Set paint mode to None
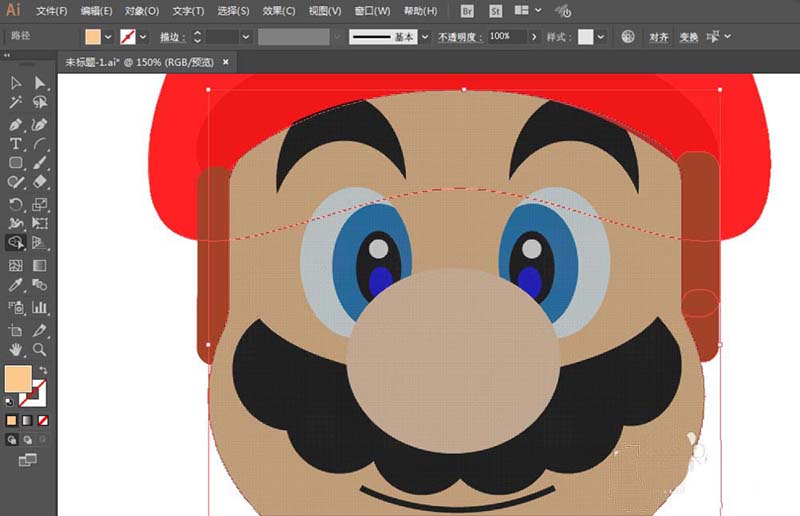The height and width of the screenshot is (516, 800). click(x=43, y=421)
